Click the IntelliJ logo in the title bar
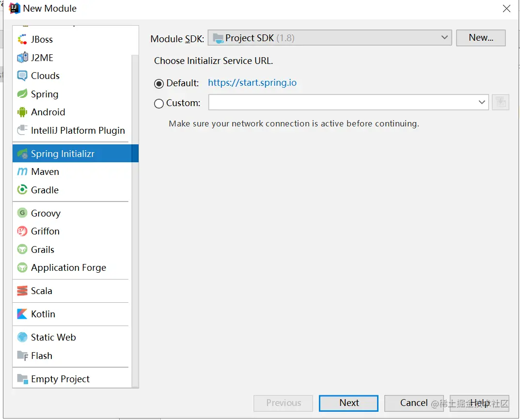 [14, 8]
